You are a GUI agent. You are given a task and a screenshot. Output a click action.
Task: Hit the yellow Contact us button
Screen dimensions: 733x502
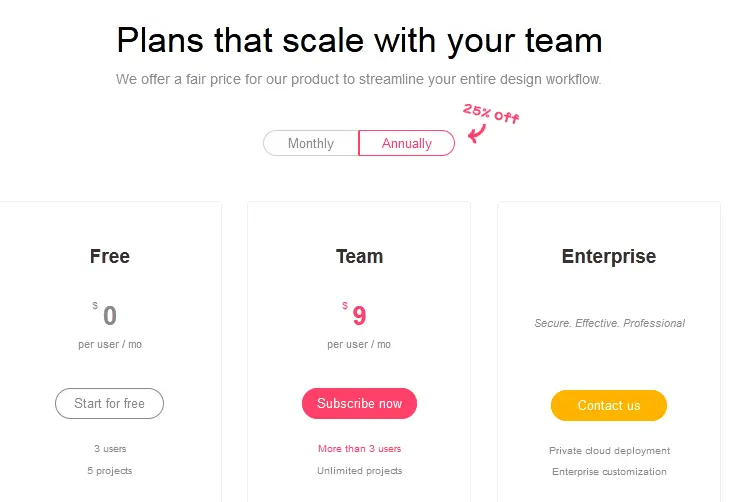coord(608,405)
